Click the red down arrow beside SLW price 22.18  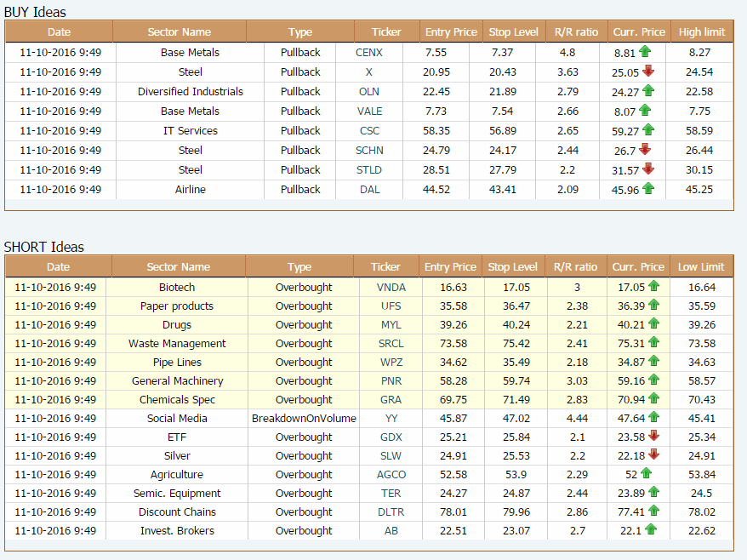(x=653, y=454)
